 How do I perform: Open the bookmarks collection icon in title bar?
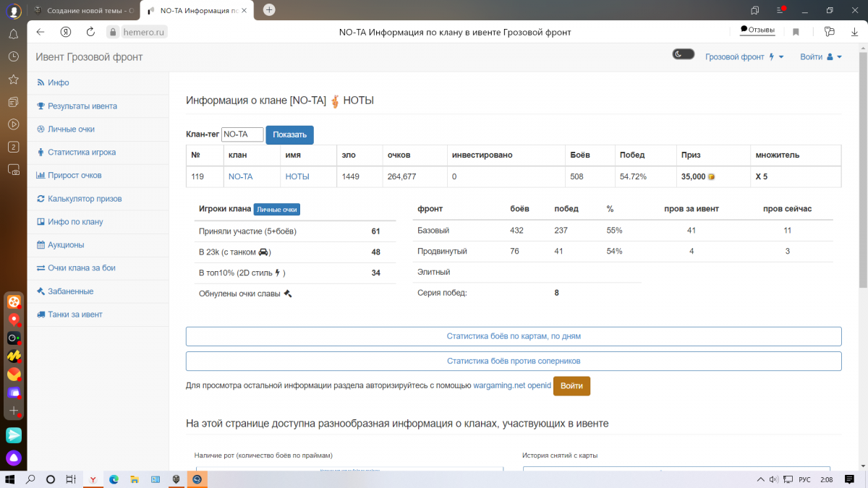pos(755,10)
